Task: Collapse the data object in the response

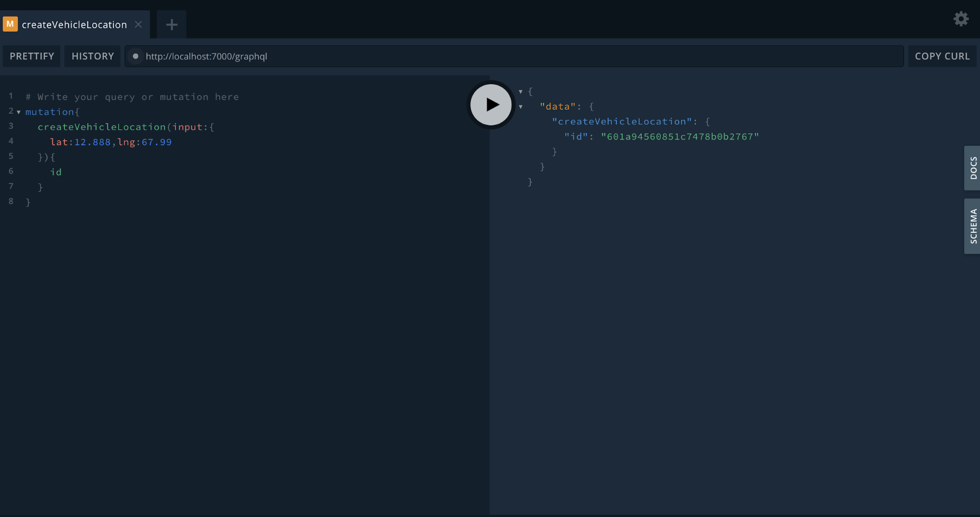Action: coord(521,106)
